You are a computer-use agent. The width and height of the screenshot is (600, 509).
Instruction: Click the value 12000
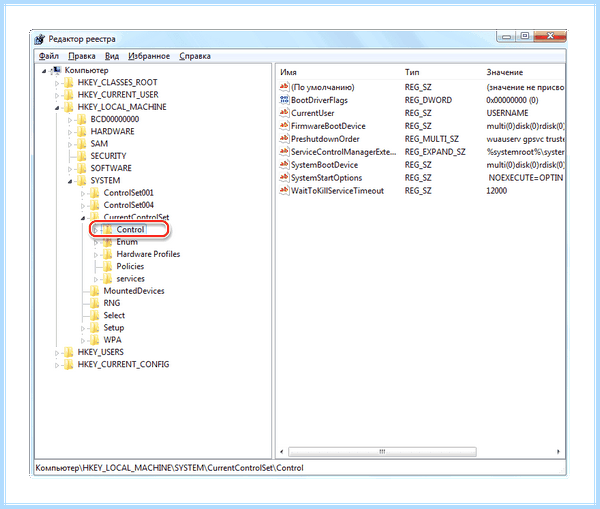point(496,191)
